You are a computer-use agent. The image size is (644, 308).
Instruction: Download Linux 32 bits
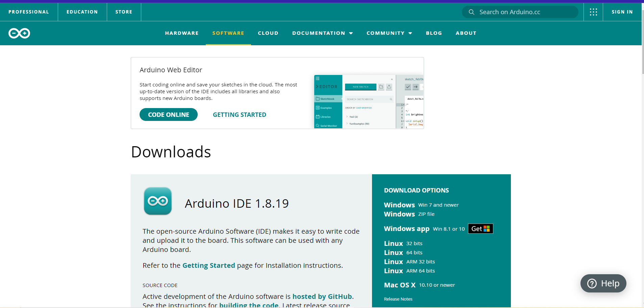[x=403, y=243]
